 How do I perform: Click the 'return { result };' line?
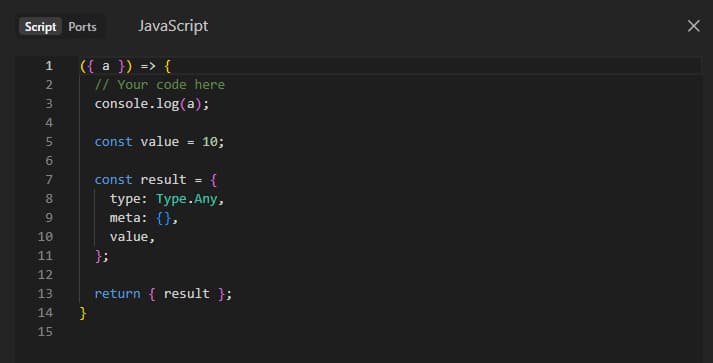tap(163, 294)
